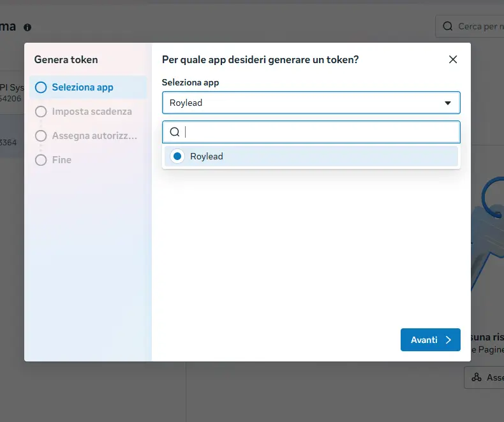
Task: Click the Genera token heading
Action: point(66,60)
